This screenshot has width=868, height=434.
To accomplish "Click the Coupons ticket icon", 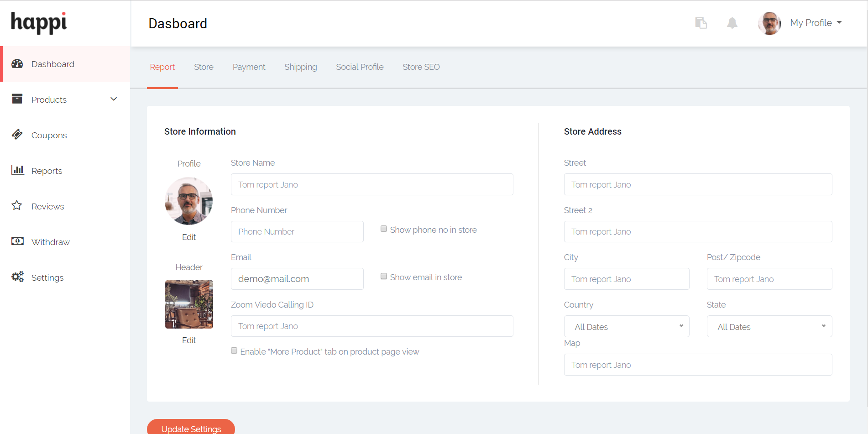I will coord(17,135).
